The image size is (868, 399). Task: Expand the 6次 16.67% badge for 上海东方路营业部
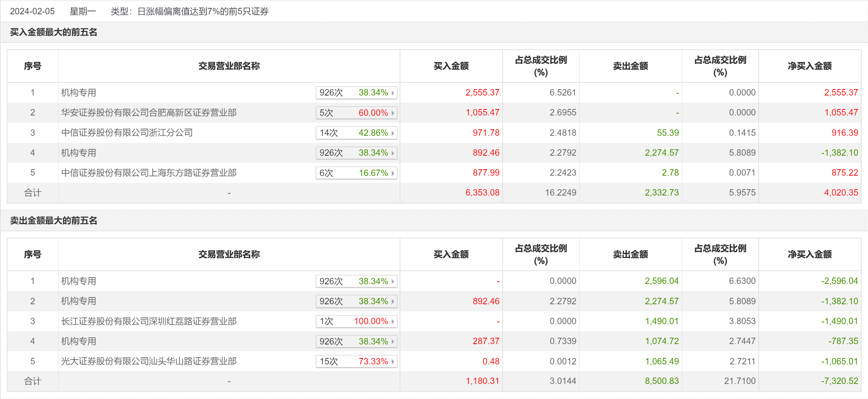pyautogui.click(x=356, y=173)
